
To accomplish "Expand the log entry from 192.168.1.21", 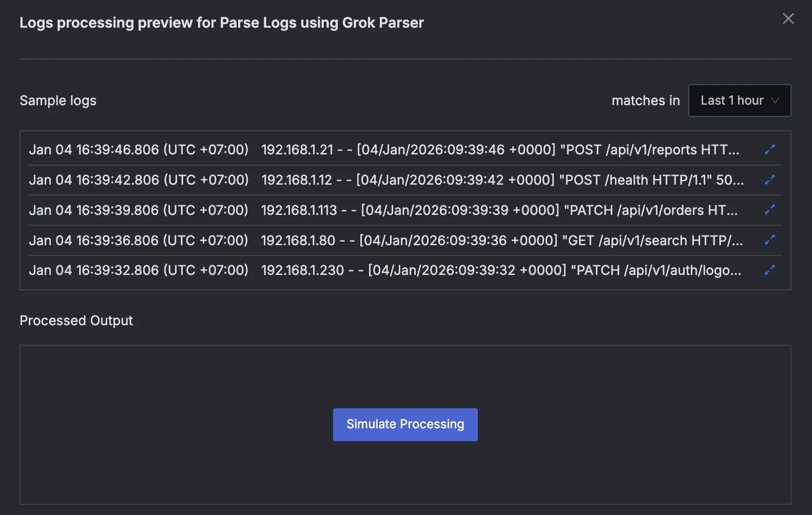I will [769, 149].
